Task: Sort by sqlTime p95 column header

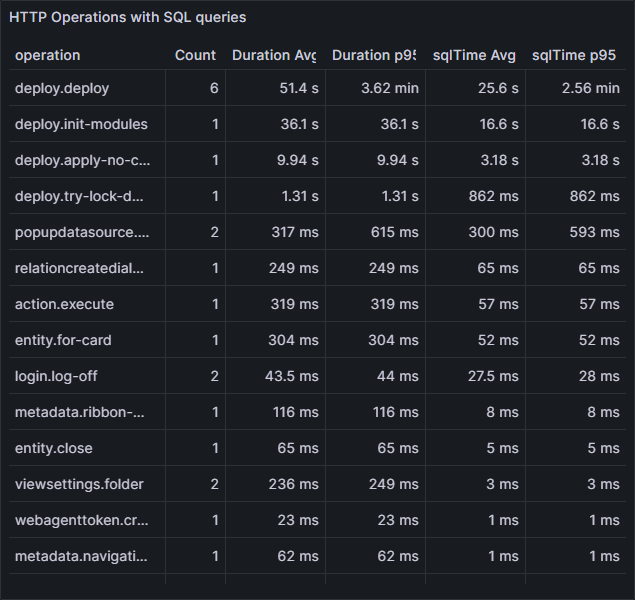Action: click(578, 55)
